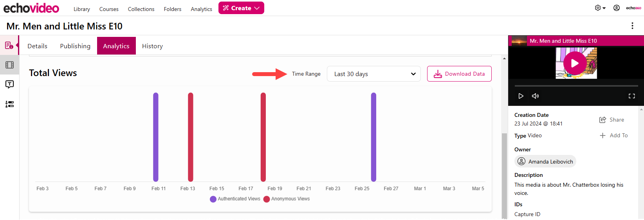Mute the video with the volume icon
This screenshot has width=644, height=220.
pyautogui.click(x=535, y=96)
